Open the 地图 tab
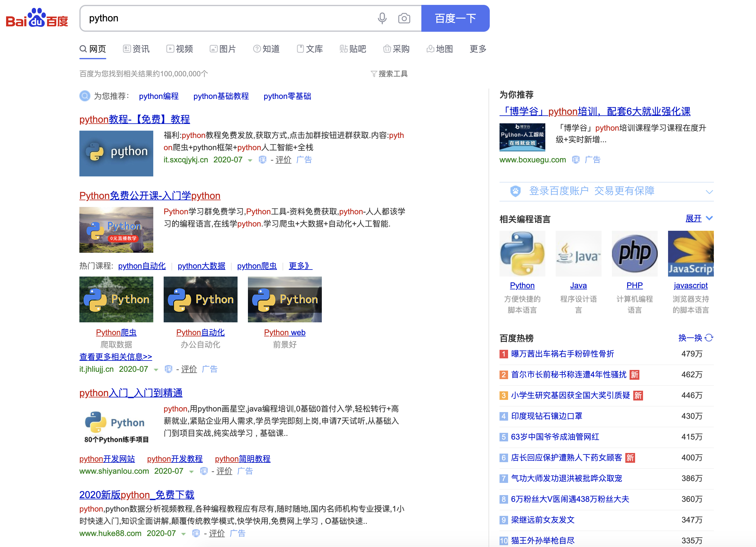Image resolution: width=756 pixels, height=547 pixels. [x=440, y=49]
